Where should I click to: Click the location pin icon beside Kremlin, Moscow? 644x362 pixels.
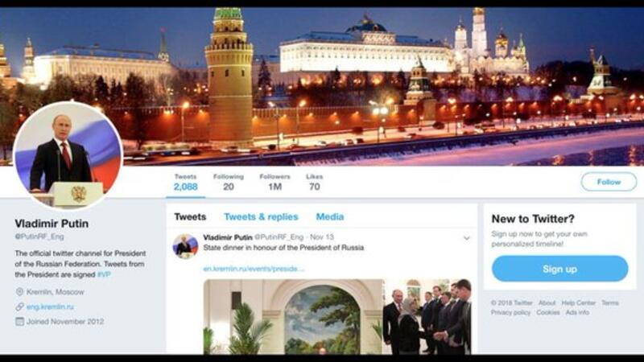click(19, 292)
